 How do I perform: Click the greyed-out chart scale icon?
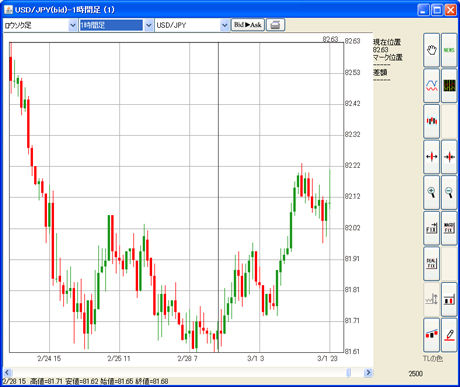coord(431,299)
